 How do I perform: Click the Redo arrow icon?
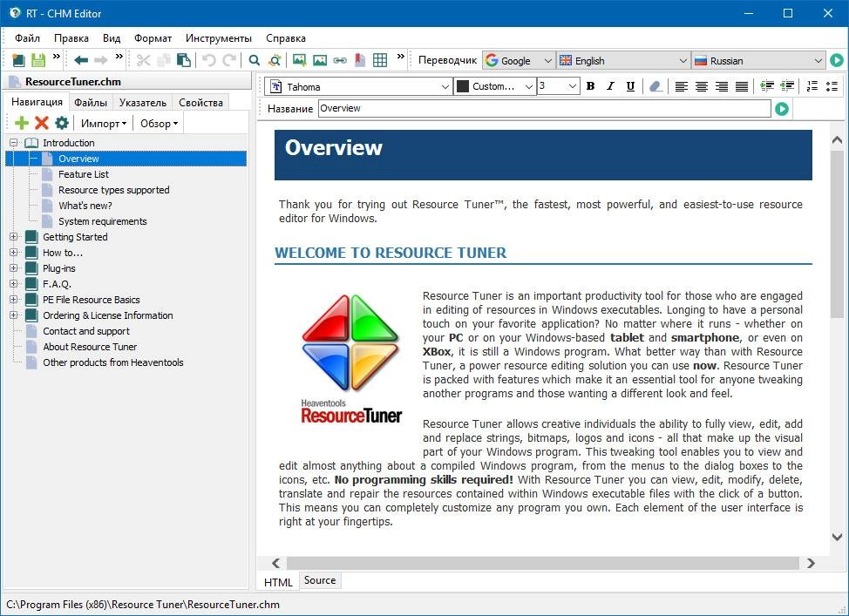click(x=229, y=60)
